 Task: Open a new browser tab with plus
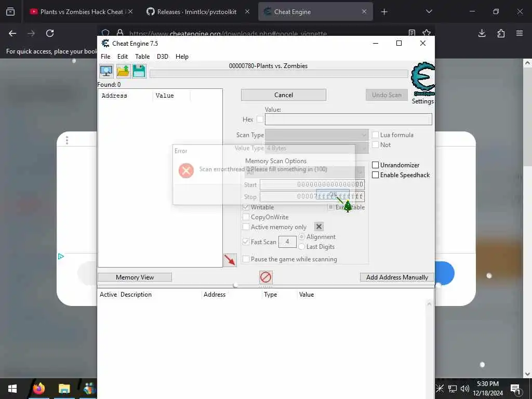384,12
